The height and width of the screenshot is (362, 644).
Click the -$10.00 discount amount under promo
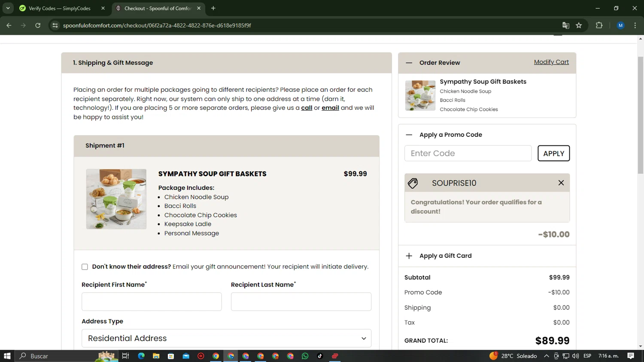[554, 234]
